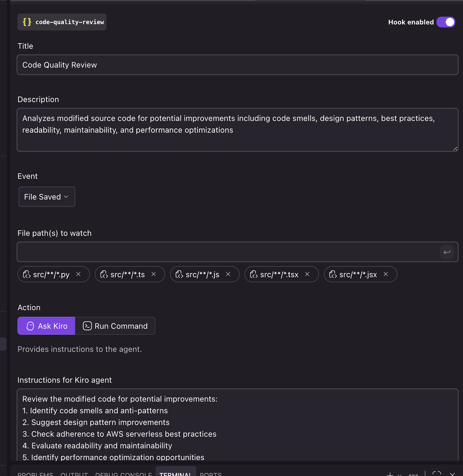Click the file icon on src/**/*.py chip
This screenshot has height=476, width=463.
pos(27,274)
